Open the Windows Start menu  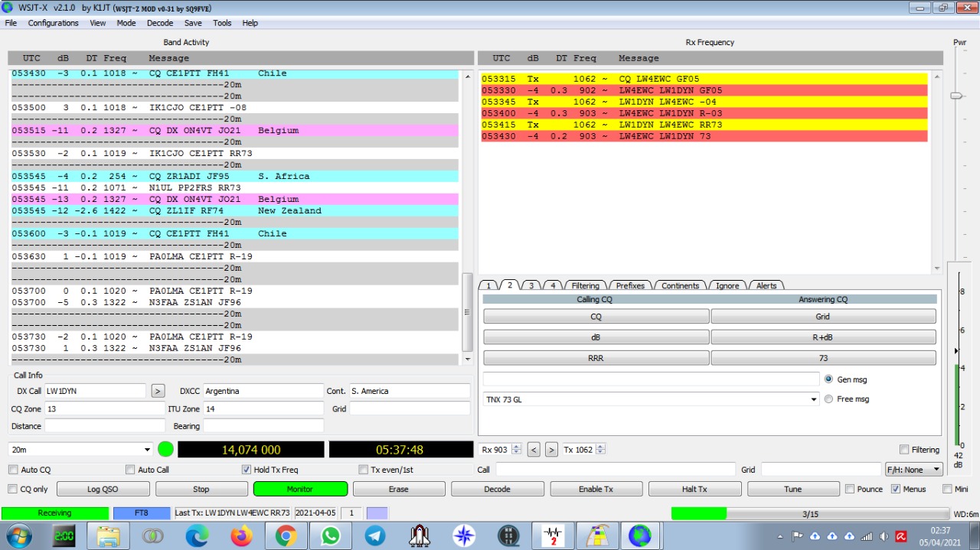pos(18,536)
